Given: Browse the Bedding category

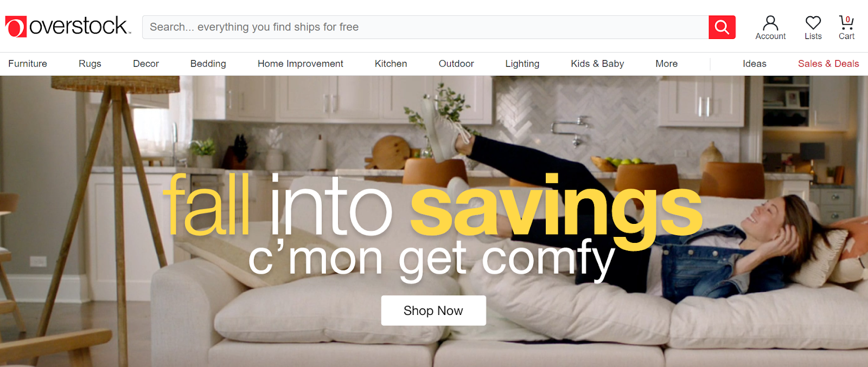Looking at the screenshot, I should coord(208,64).
